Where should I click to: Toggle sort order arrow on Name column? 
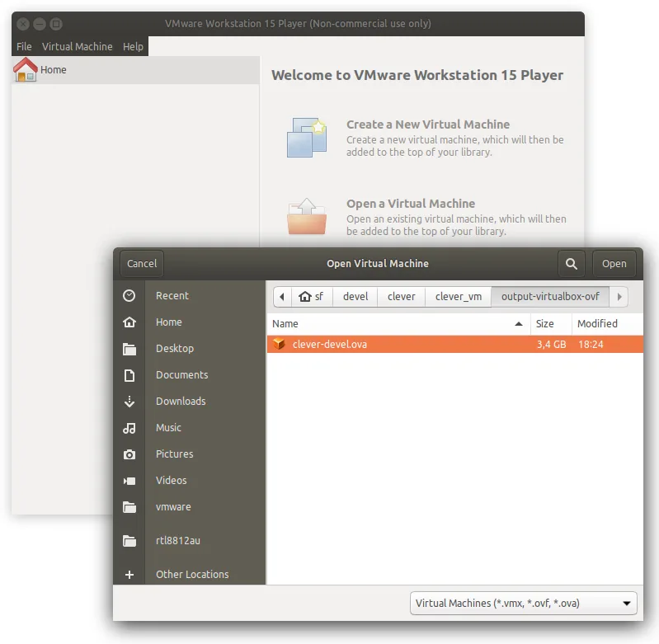tap(519, 324)
